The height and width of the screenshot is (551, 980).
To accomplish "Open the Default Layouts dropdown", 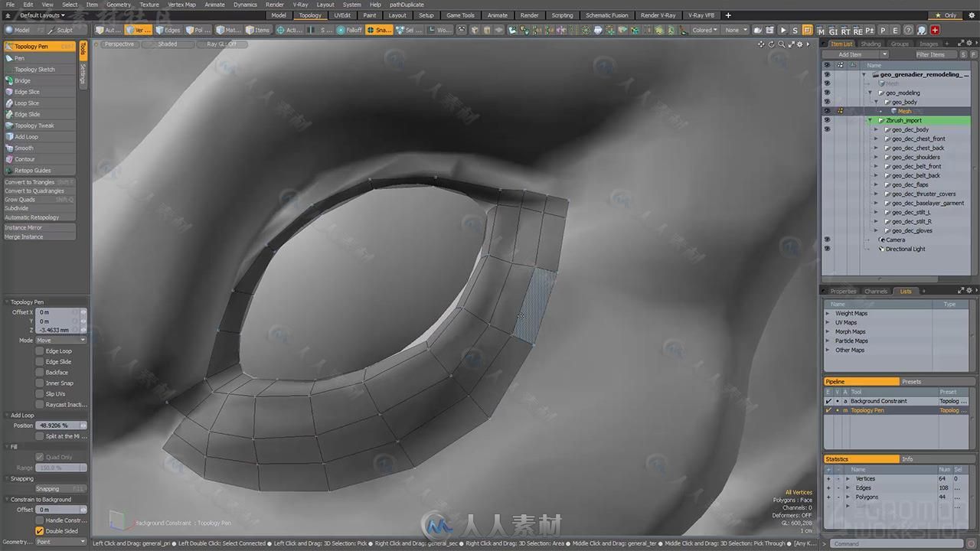I will (42, 15).
